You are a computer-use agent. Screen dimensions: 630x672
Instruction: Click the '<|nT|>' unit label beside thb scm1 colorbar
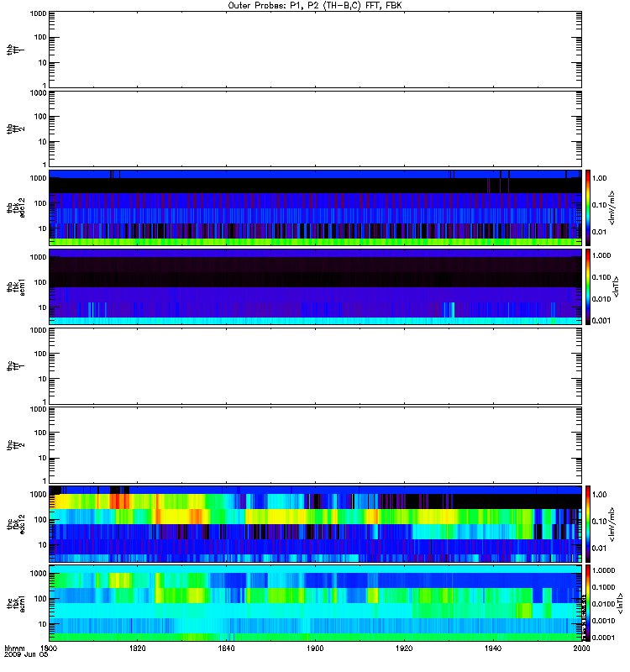pyautogui.click(x=616, y=286)
